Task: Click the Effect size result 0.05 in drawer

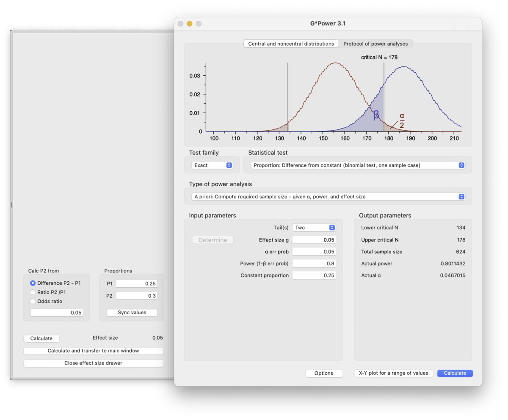Action: [x=157, y=338]
